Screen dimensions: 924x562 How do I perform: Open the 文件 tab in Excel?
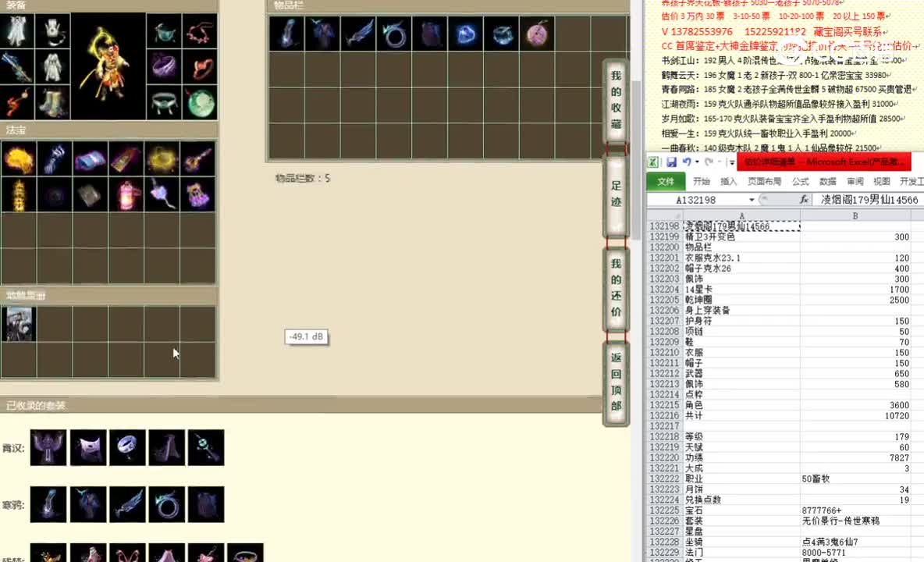click(x=666, y=181)
